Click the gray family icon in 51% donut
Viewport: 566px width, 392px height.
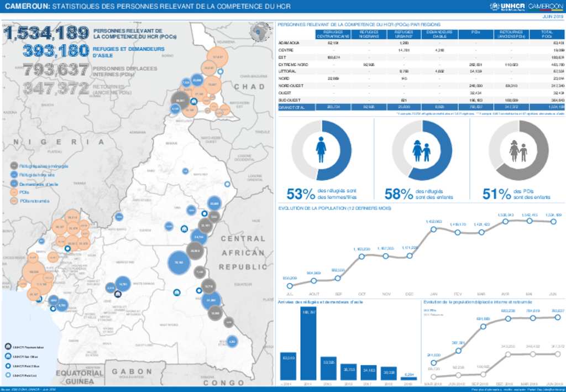tap(518, 150)
